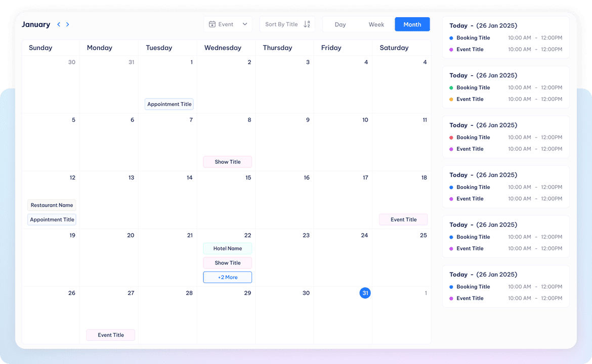Open the Event Title on Monday 27
Viewport: 592px width, 364px height.
point(110,335)
